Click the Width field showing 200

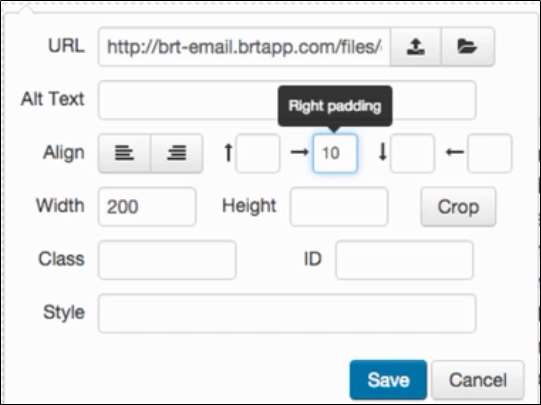tap(147, 207)
